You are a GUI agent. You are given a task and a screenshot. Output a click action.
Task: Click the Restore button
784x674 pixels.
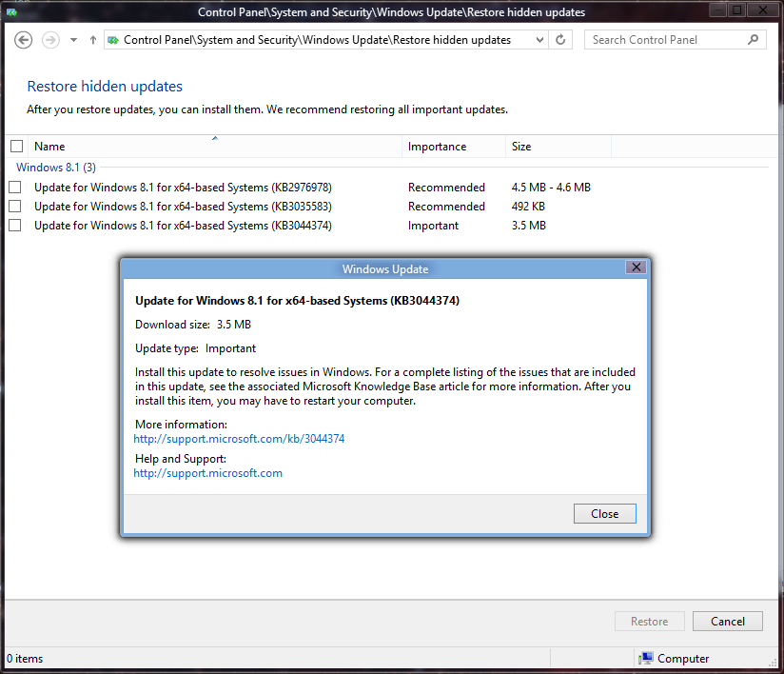pyautogui.click(x=650, y=622)
